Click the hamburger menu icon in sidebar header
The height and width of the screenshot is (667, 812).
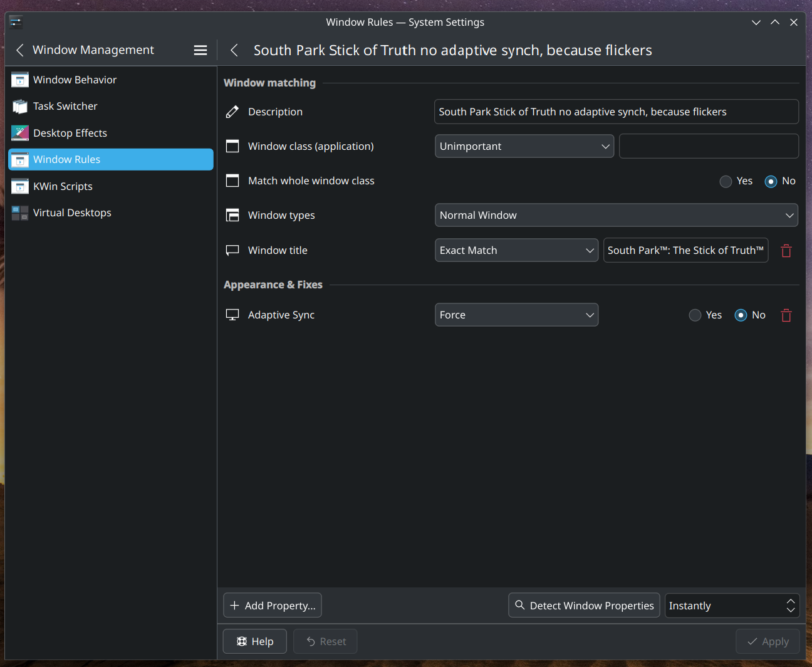(x=200, y=50)
